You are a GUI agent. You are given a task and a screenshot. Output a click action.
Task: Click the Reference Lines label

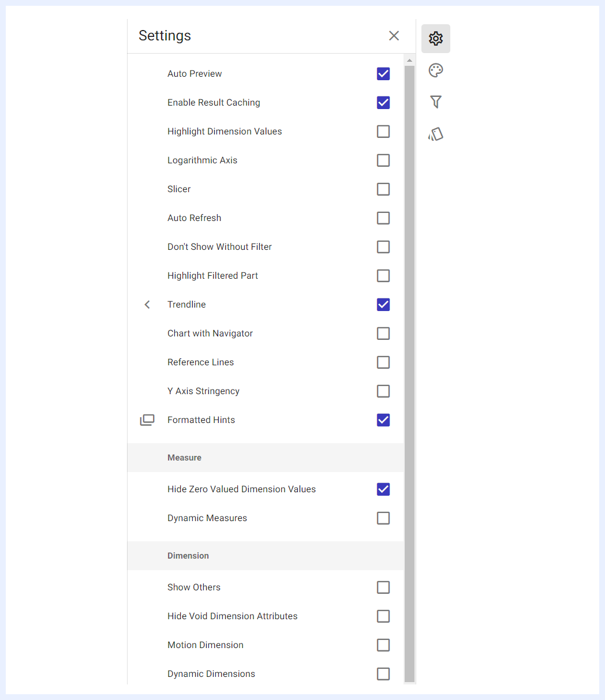(x=201, y=362)
